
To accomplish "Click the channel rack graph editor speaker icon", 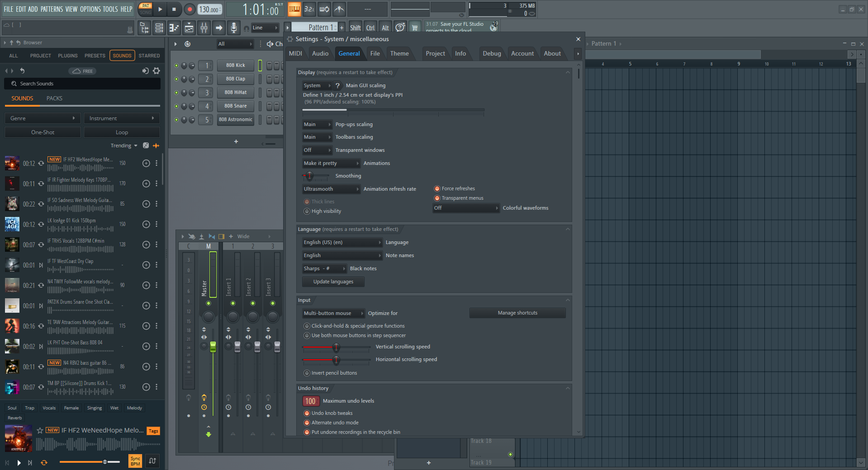I will point(270,44).
